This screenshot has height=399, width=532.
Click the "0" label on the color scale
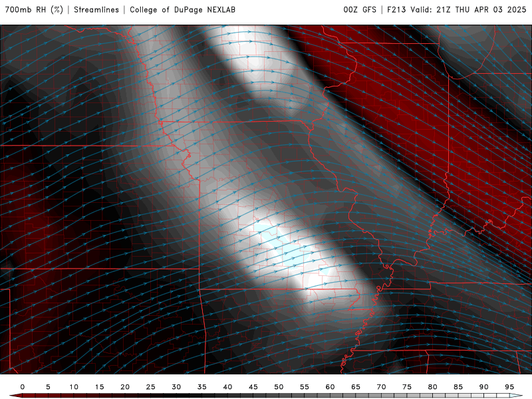point(23,387)
